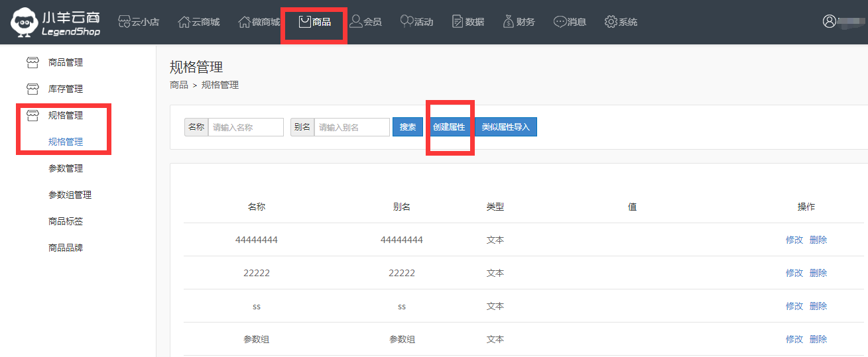Open the 云小店 shop icon
Viewport: 868px width, 357px height.
click(124, 22)
